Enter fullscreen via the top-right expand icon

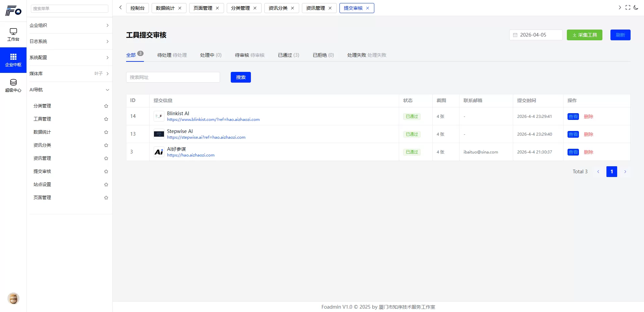[x=628, y=7]
